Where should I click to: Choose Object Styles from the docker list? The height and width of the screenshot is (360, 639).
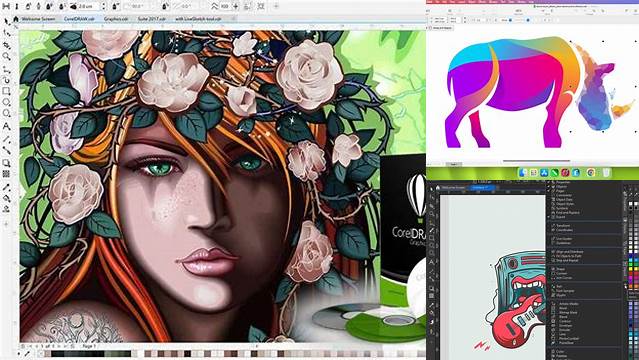pos(564,204)
